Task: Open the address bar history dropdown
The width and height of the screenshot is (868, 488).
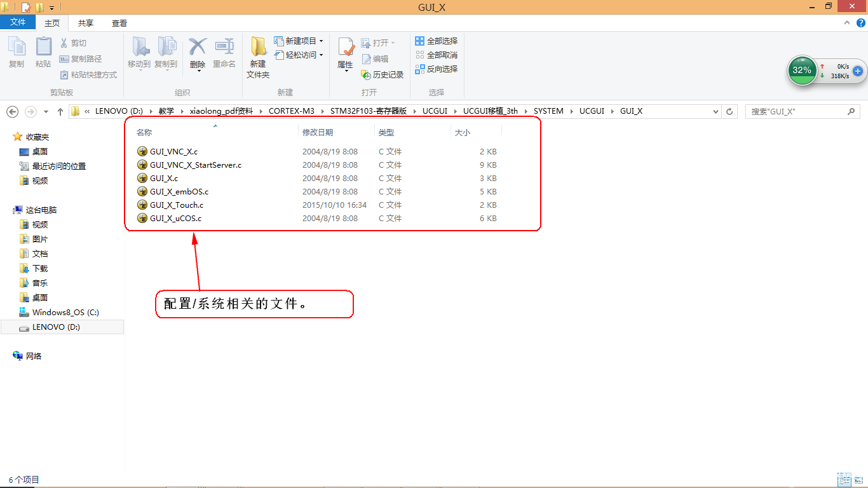Action: pos(716,111)
